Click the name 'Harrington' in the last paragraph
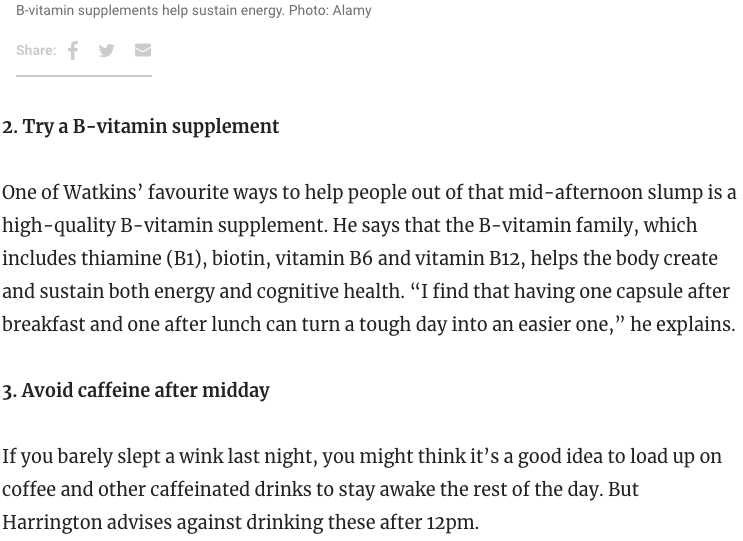This screenshot has width=743, height=541. (52, 523)
